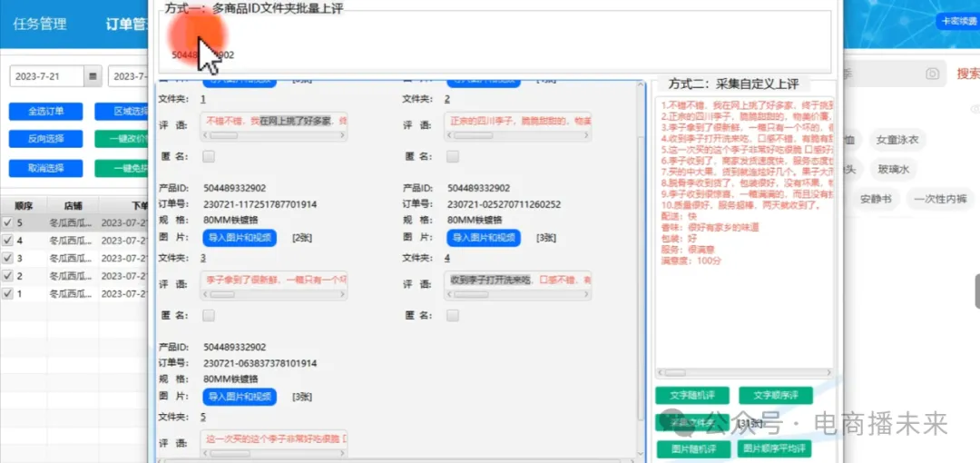Enable anonymous option for folder 2
Viewport: 980px width, 463px height.
[452, 156]
